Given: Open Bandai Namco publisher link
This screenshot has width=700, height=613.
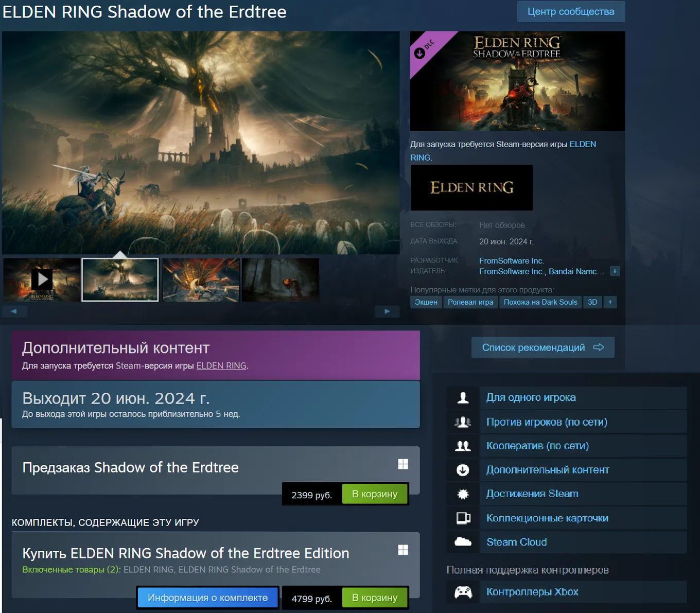Looking at the screenshot, I should tap(576, 271).
